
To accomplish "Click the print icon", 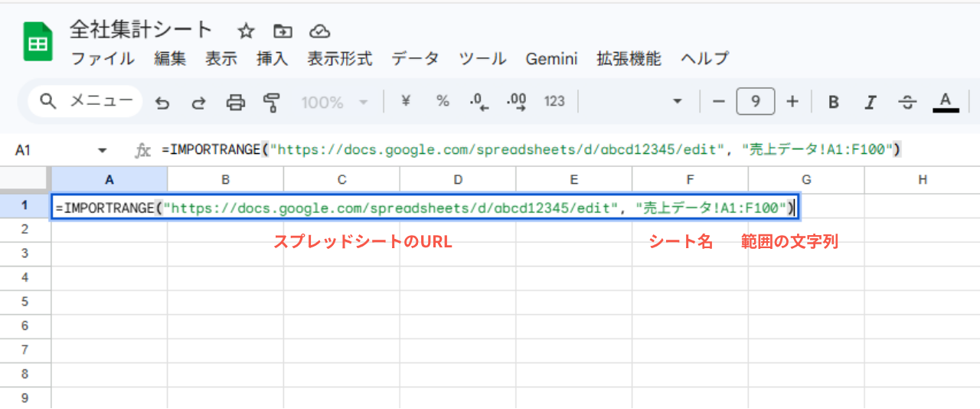I will tap(237, 102).
